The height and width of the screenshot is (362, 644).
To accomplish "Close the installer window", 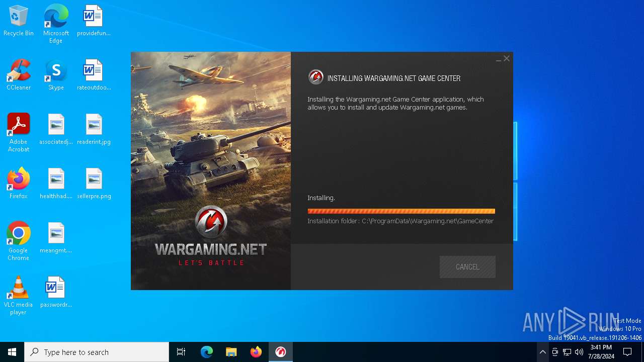I will 507,59.
